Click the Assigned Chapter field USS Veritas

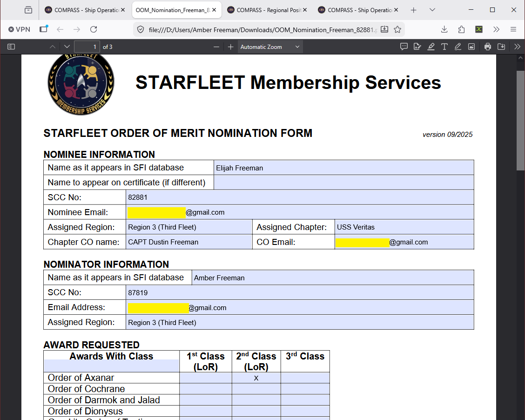[x=404, y=227]
